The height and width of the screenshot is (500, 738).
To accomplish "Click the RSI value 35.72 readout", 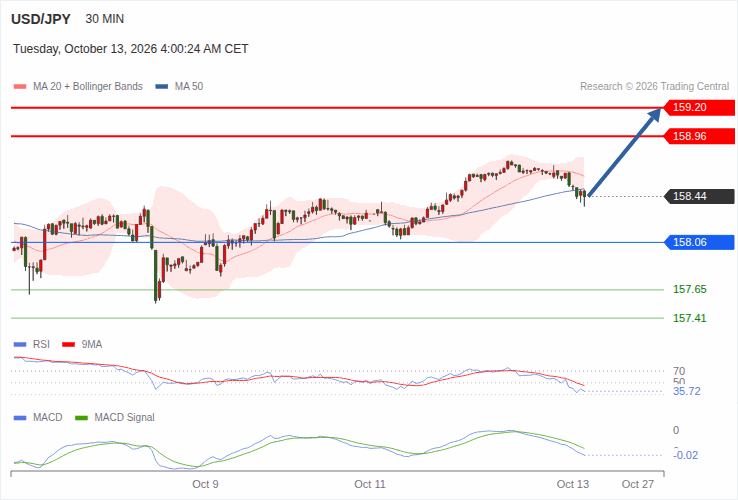I will point(687,391).
